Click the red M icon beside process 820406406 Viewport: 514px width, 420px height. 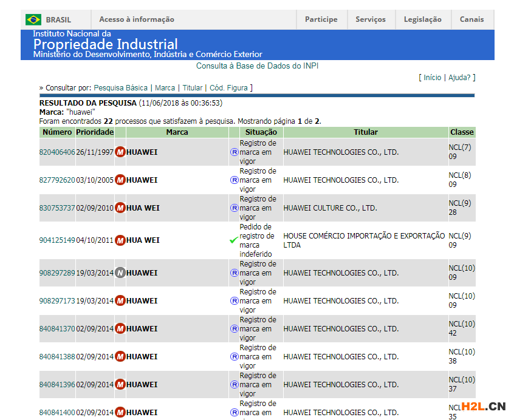click(x=120, y=152)
